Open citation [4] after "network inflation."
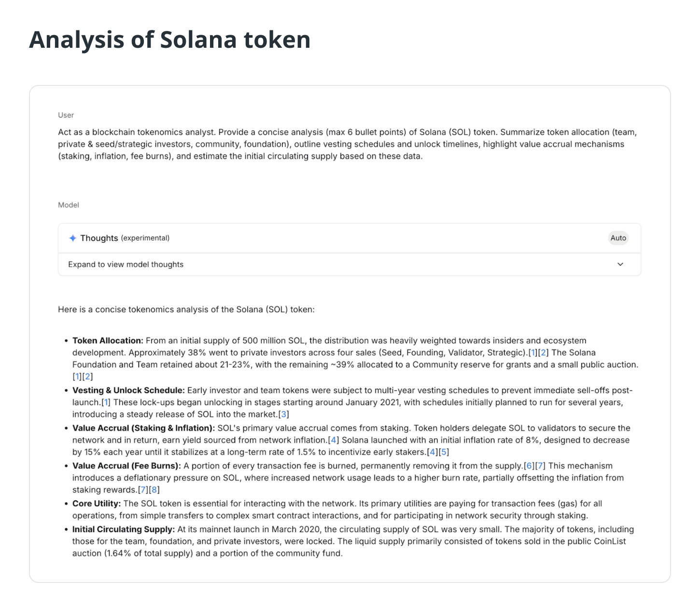This screenshot has width=700, height=596. 333,440
